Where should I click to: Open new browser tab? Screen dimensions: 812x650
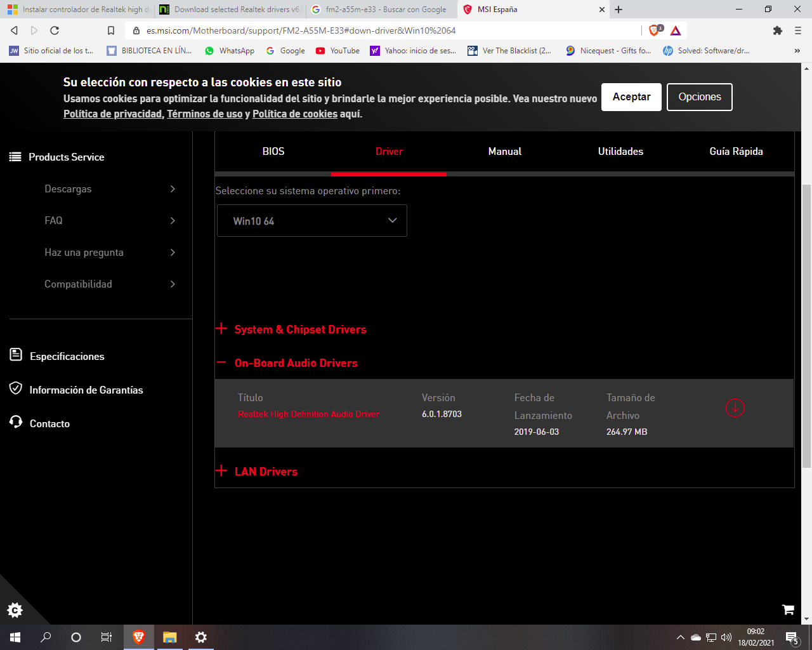click(x=619, y=10)
